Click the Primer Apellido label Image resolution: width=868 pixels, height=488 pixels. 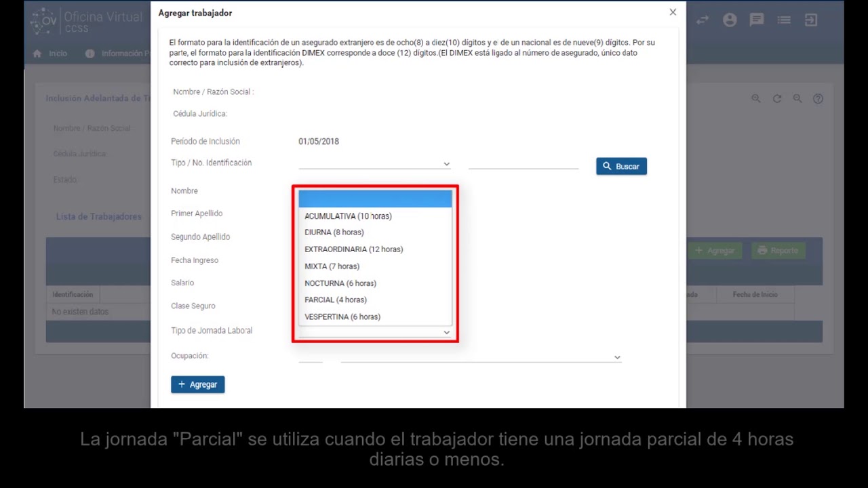coord(197,213)
